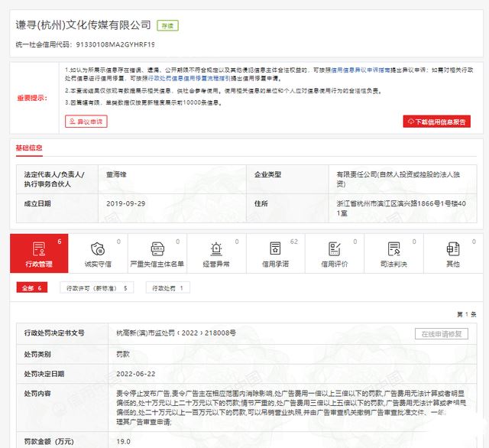
Task: Click the penalty document number 218008号
Action: 220,333
